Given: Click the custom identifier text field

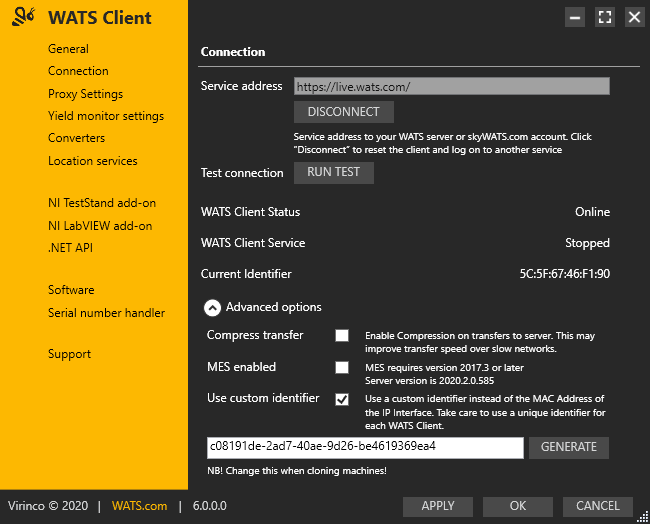Looking at the screenshot, I should click(x=365, y=448).
